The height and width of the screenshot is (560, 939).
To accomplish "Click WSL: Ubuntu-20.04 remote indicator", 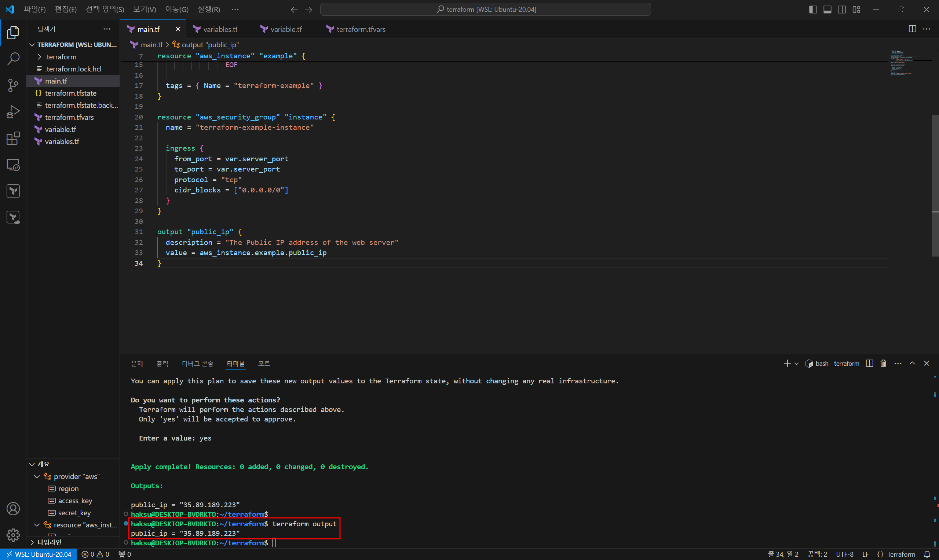I will tap(39, 555).
